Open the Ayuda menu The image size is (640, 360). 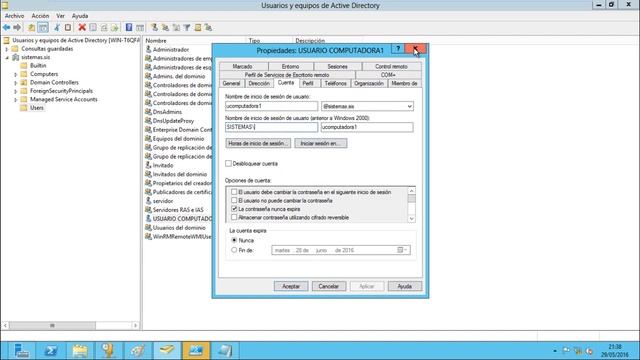click(x=80, y=16)
